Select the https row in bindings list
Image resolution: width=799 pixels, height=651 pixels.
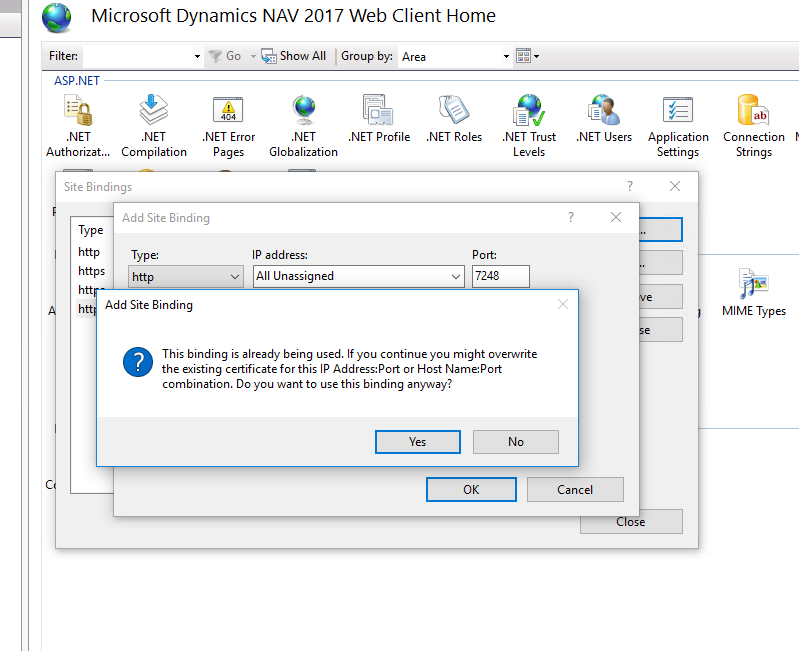91,271
